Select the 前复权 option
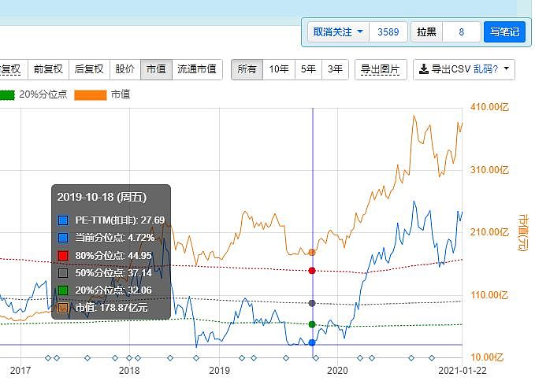 tap(48, 69)
